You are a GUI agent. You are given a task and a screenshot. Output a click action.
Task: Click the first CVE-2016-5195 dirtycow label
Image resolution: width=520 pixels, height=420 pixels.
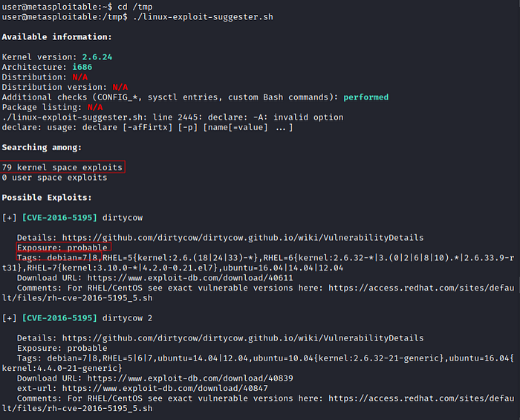tap(59, 218)
